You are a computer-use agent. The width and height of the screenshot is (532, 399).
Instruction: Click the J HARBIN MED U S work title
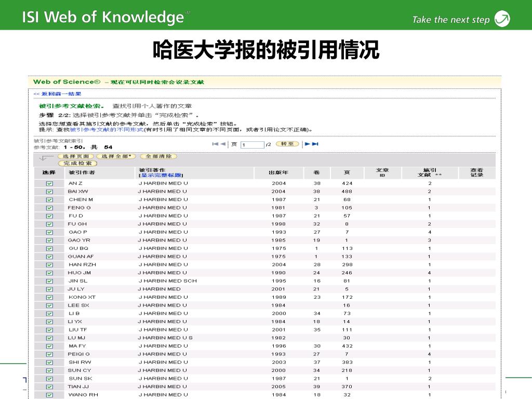click(165, 338)
